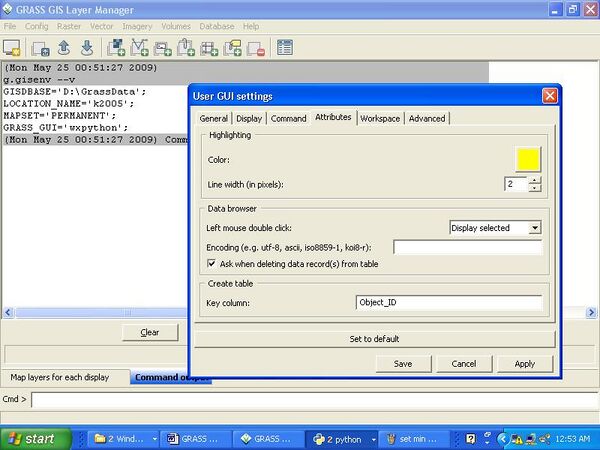The width and height of the screenshot is (600, 450).
Task: Show the attribute table
Action: pos(285,48)
